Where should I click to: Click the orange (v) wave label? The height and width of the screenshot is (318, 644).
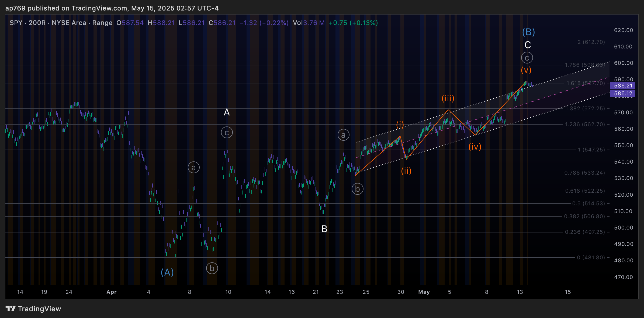click(x=526, y=70)
